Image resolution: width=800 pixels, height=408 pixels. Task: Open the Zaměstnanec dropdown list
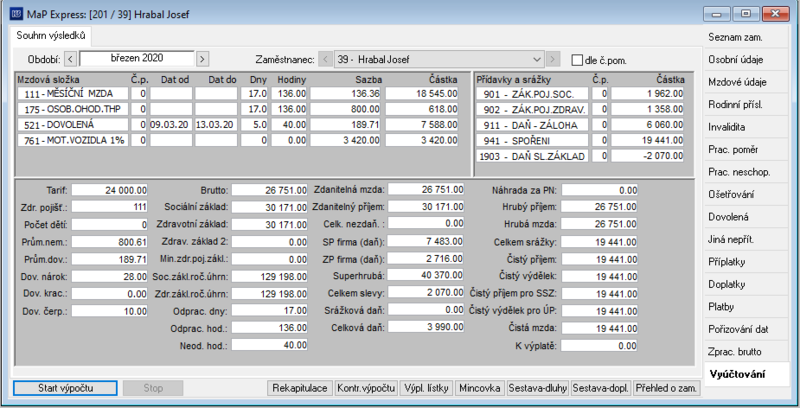click(537, 60)
